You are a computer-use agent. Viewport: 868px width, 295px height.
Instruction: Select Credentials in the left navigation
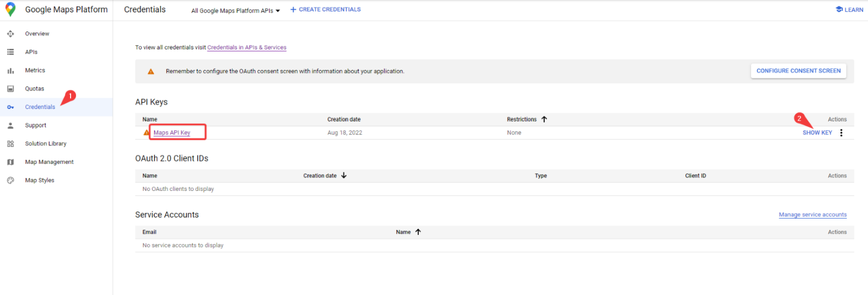pyautogui.click(x=40, y=107)
